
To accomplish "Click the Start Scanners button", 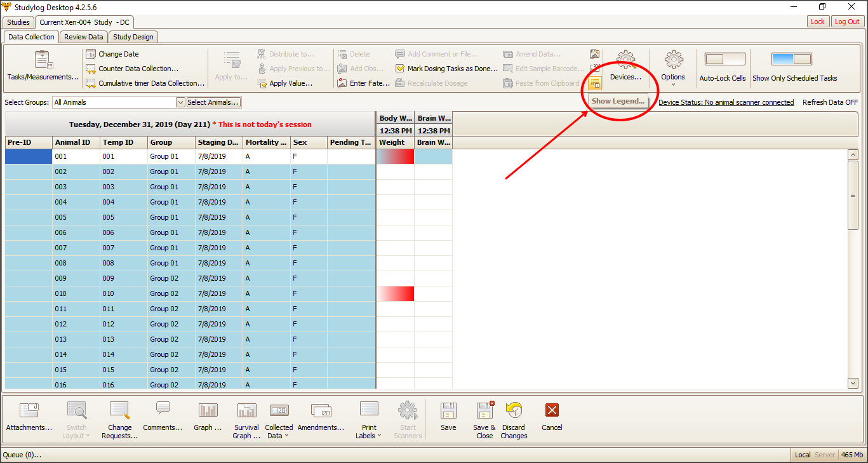I will click(x=407, y=420).
